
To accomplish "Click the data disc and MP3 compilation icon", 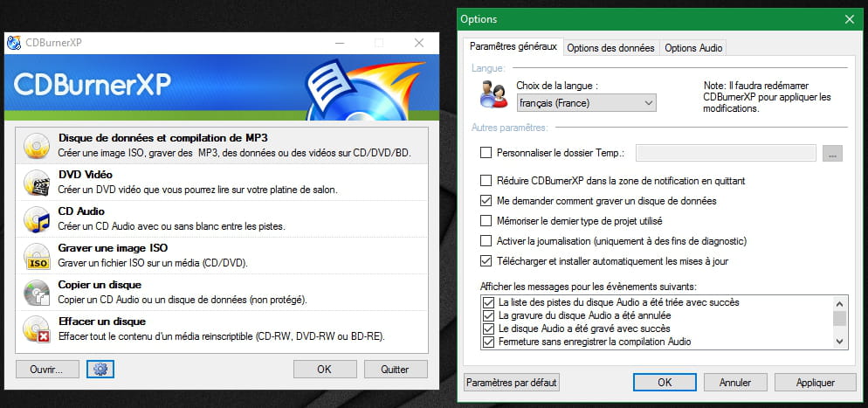I will click(37, 146).
